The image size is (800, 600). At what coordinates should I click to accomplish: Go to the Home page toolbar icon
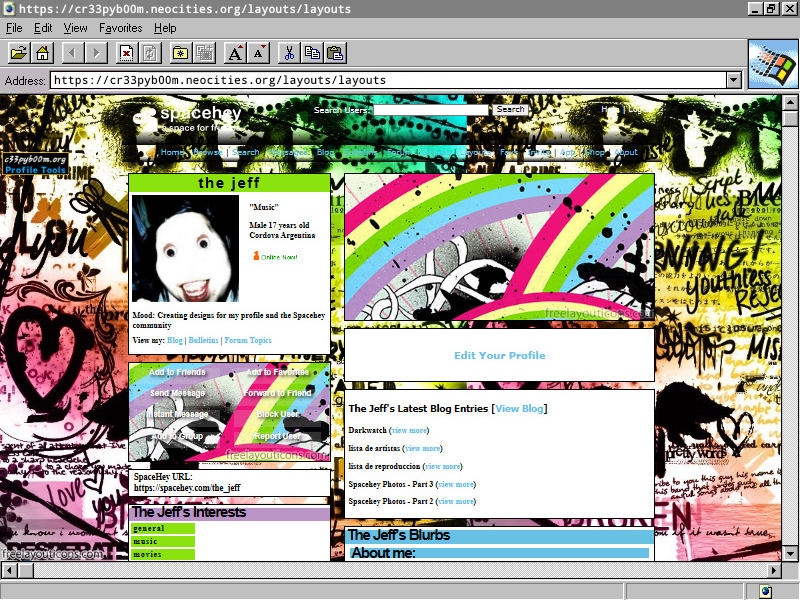click(42, 53)
